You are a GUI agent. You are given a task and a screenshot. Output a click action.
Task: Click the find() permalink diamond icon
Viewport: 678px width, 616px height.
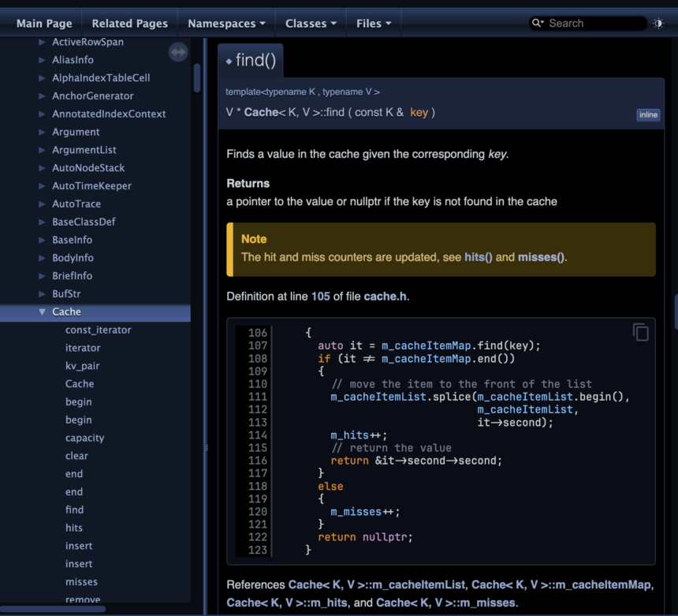229,62
